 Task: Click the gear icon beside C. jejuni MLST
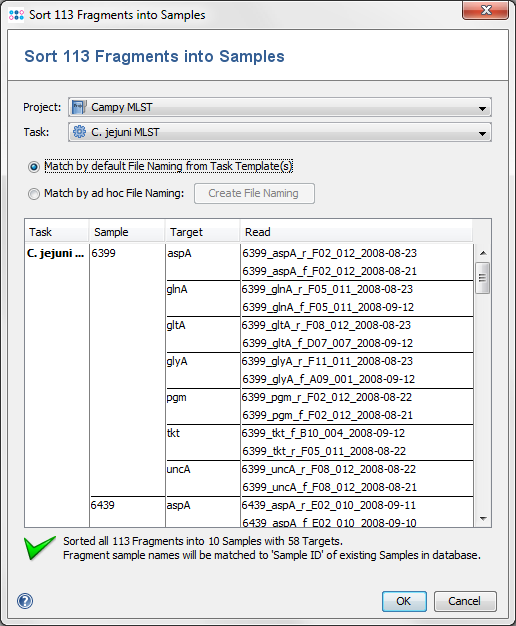pos(79,132)
